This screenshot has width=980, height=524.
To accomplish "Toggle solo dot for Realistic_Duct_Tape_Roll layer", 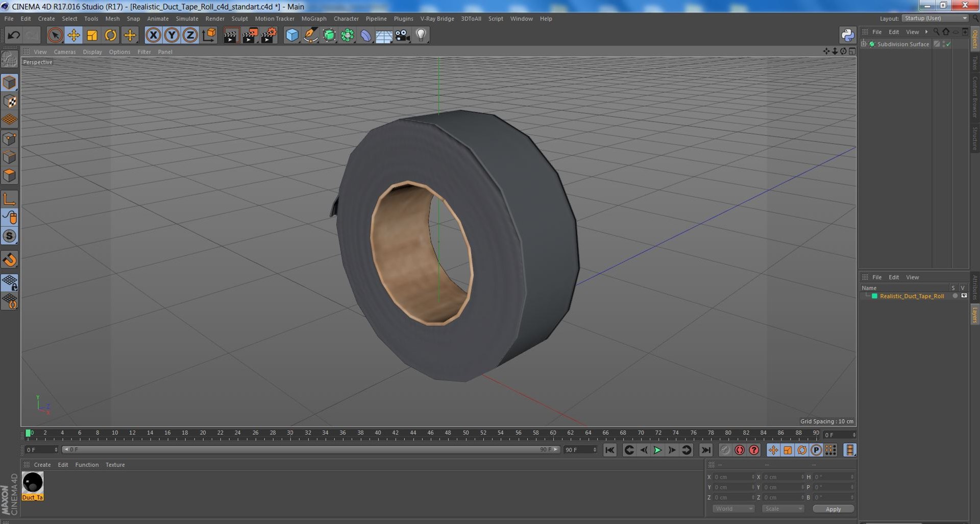I will pos(955,296).
